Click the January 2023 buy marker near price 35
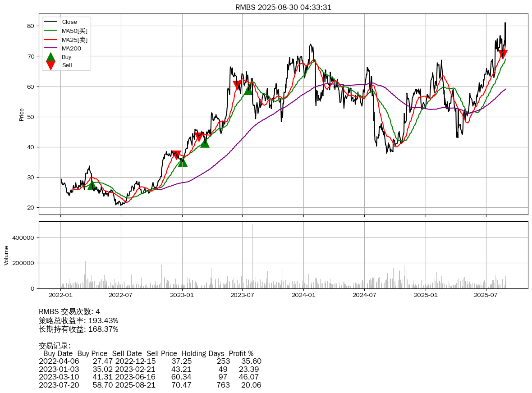Viewport: 532px width, 393px height. (x=183, y=161)
